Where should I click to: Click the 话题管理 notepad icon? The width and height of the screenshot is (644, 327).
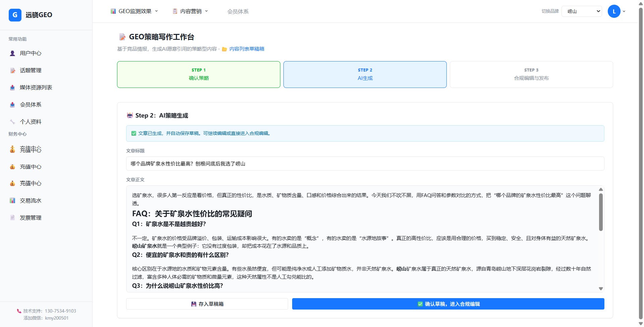[12, 70]
